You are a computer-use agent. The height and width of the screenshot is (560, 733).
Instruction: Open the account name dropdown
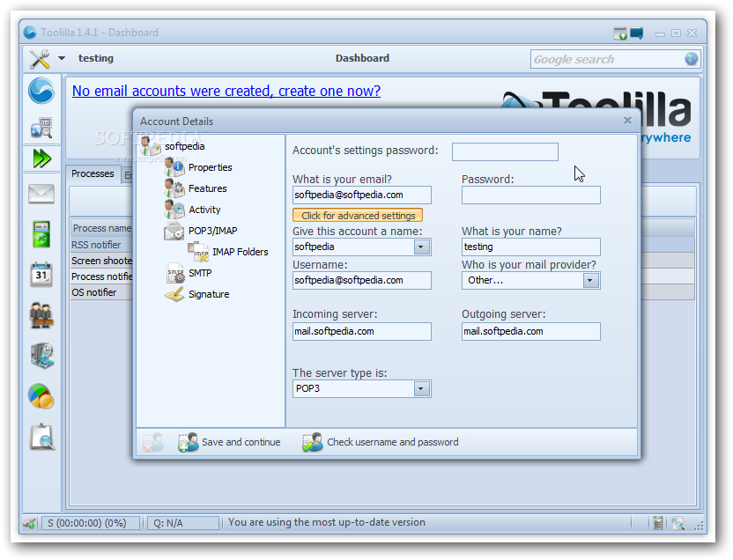point(421,247)
